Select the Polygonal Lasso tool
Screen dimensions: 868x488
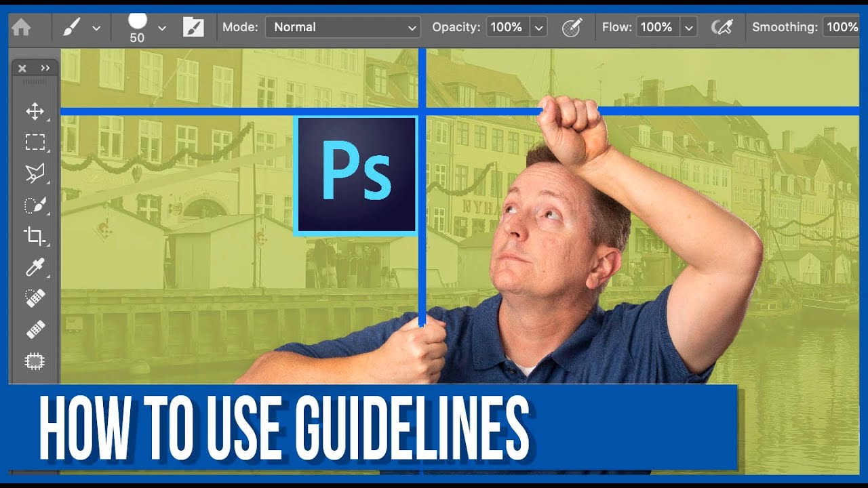pyautogui.click(x=35, y=174)
